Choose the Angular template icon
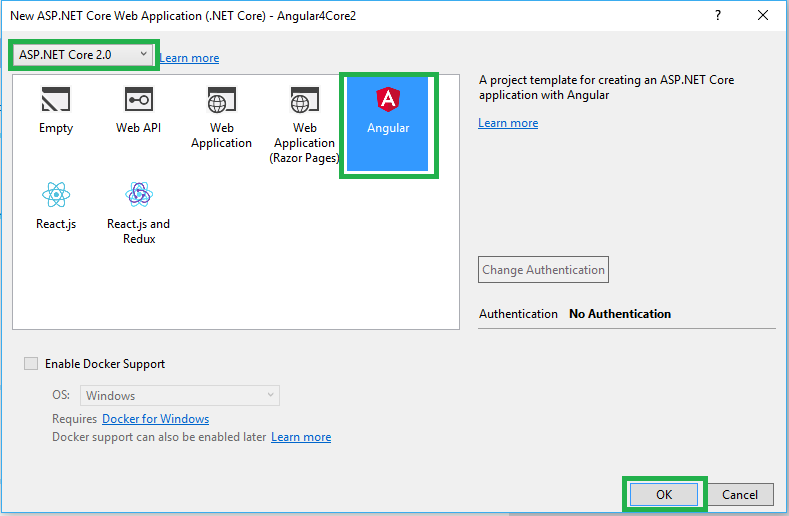This screenshot has width=789, height=516. 388,99
